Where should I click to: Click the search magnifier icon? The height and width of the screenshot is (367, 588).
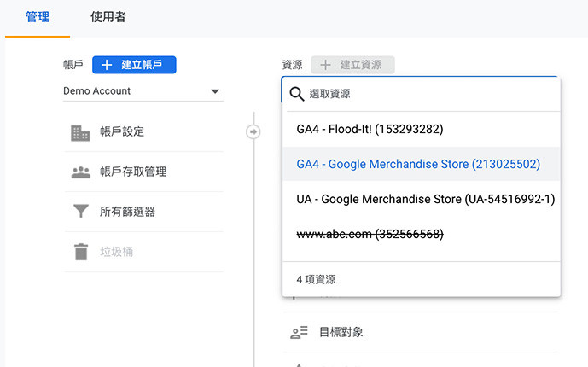[297, 94]
